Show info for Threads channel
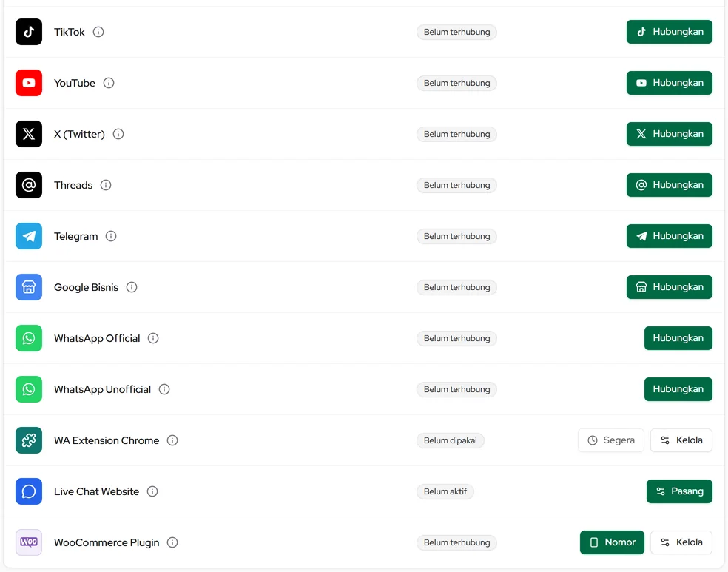 [106, 185]
